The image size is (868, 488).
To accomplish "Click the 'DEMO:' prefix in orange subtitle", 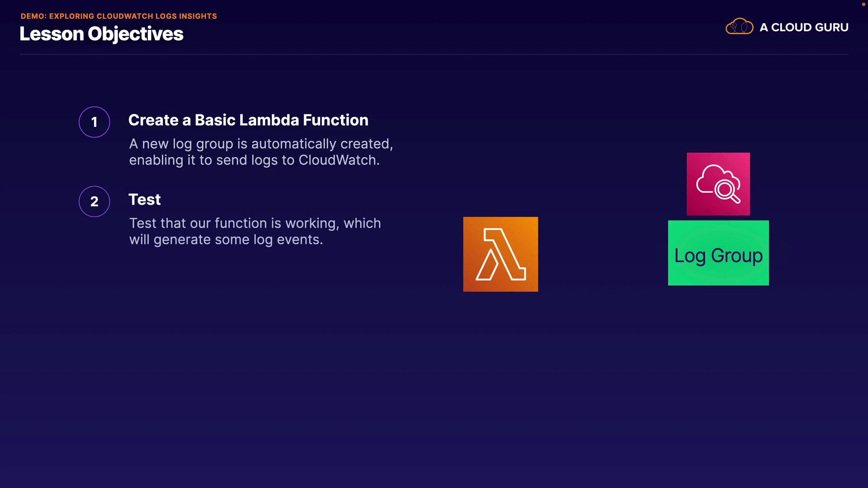I will 33,16.
